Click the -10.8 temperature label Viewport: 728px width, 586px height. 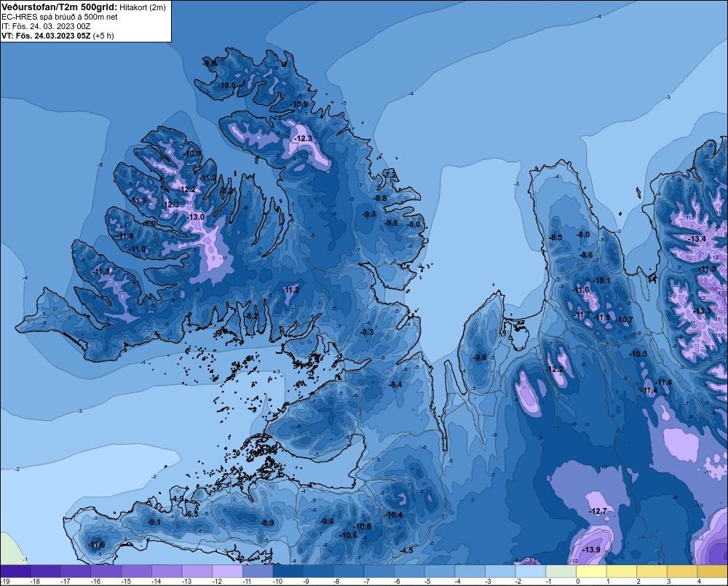[362, 526]
